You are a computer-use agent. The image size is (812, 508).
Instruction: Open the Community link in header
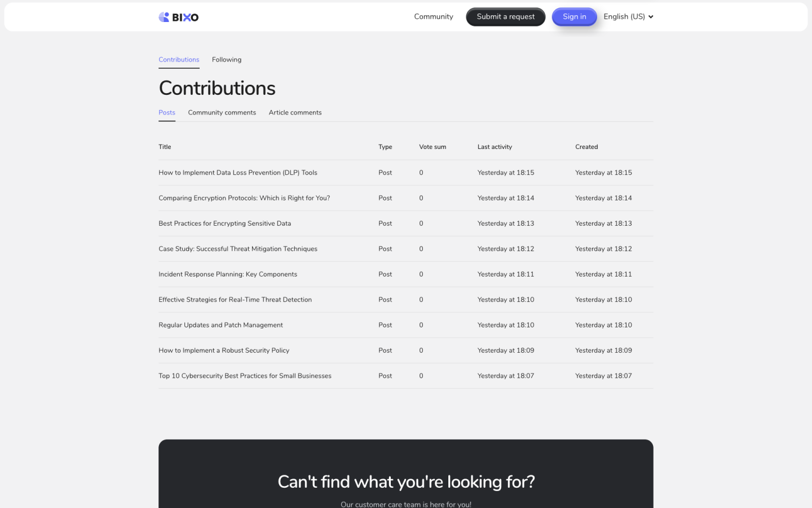[x=433, y=17]
